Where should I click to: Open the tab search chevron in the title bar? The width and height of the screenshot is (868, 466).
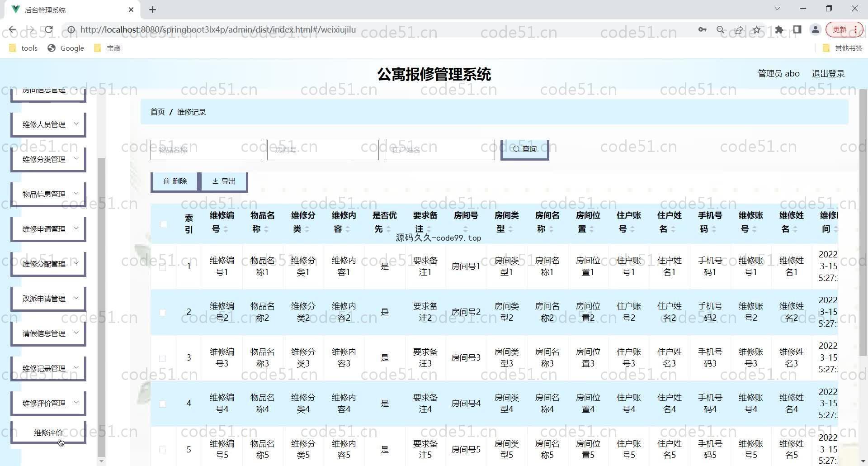pos(777,9)
